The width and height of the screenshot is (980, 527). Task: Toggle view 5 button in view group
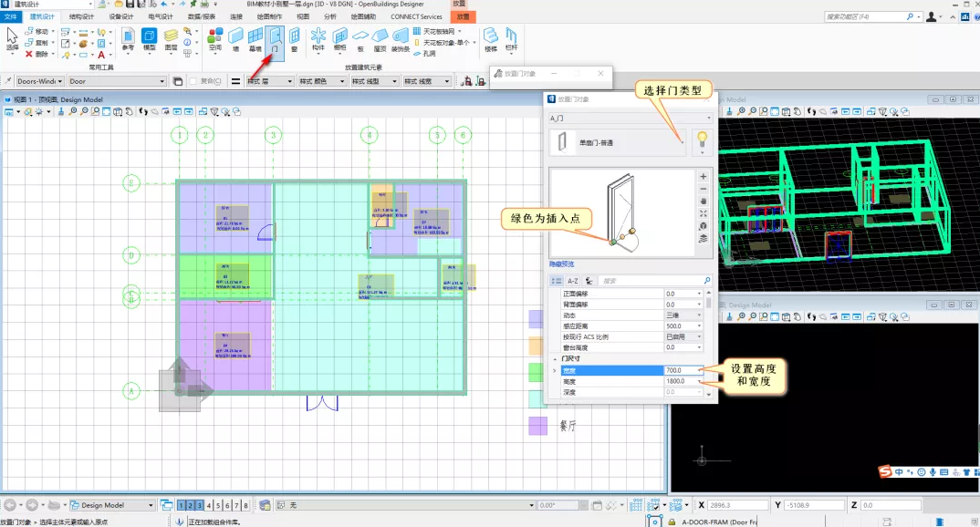pyautogui.click(x=218, y=505)
